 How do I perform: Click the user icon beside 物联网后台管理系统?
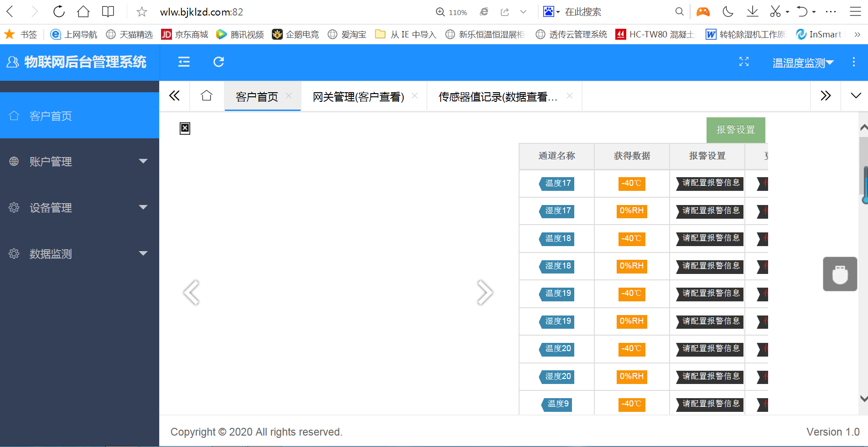pos(13,62)
